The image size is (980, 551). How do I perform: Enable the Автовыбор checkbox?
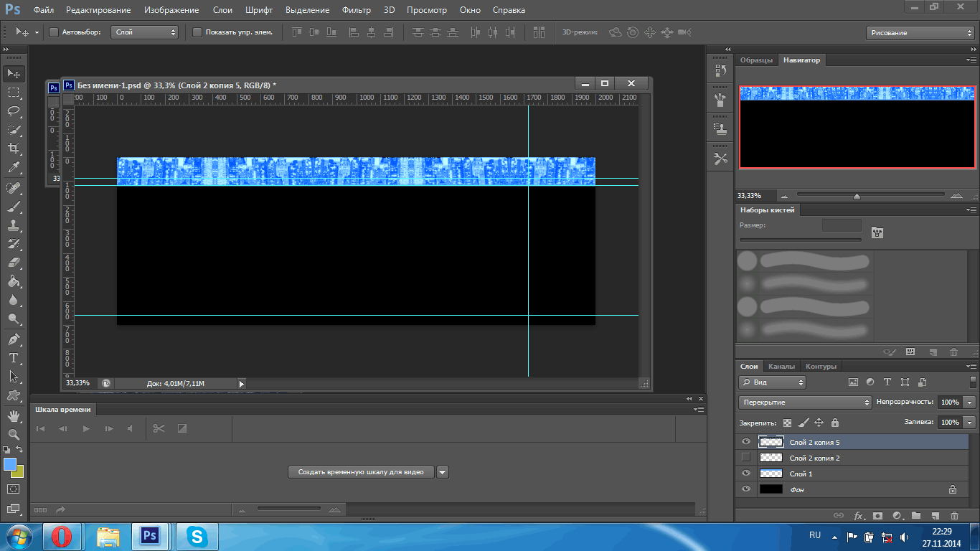(54, 32)
